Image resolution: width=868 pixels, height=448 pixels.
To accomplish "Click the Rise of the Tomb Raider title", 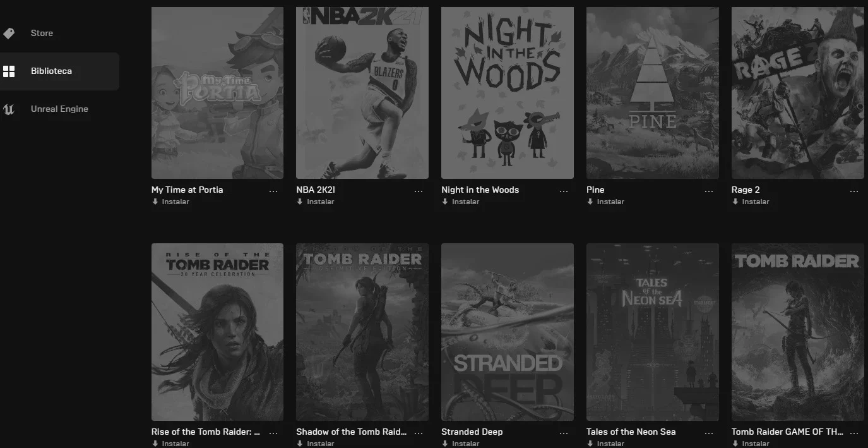I will click(206, 432).
